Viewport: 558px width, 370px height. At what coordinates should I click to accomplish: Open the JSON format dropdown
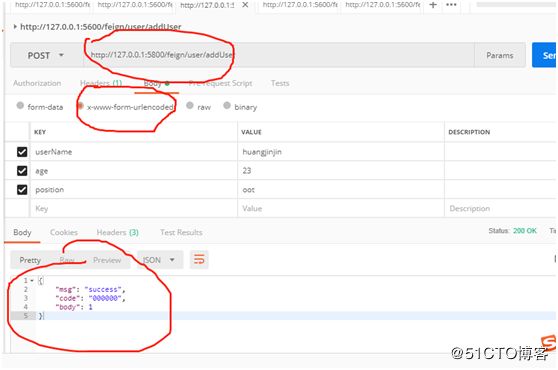click(x=160, y=260)
